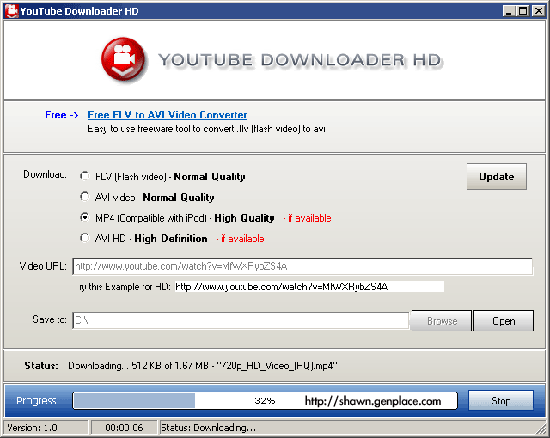Close the YouTube Downloader HD window
Viewport: 550px width, 438px height.
[x=538, y=11]
